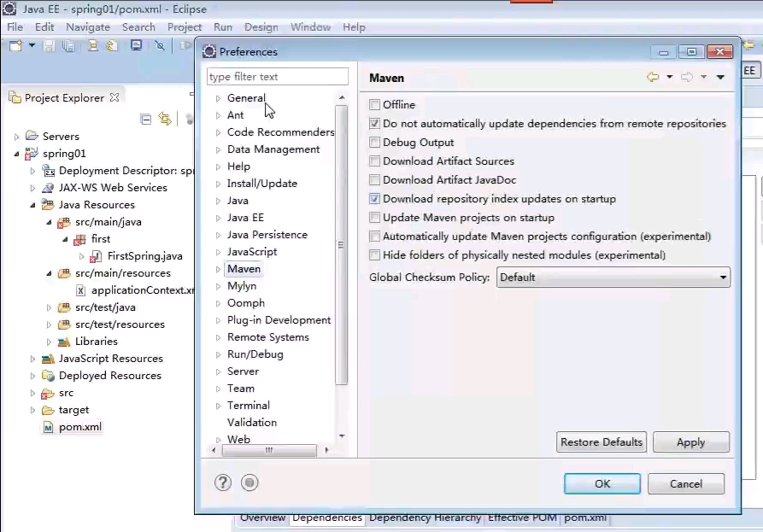Click the preferences tree vertical scrollbar thumb
763x532 pixels.
click(341, 244)
